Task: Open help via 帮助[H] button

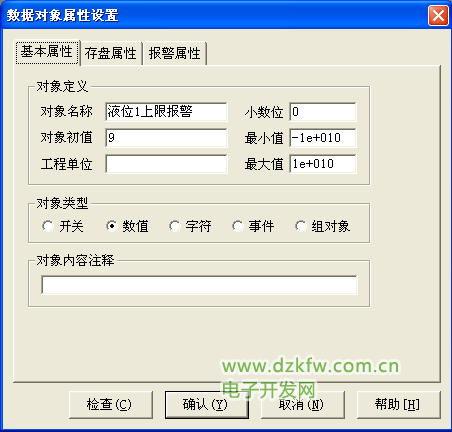Action: [399, 405]
